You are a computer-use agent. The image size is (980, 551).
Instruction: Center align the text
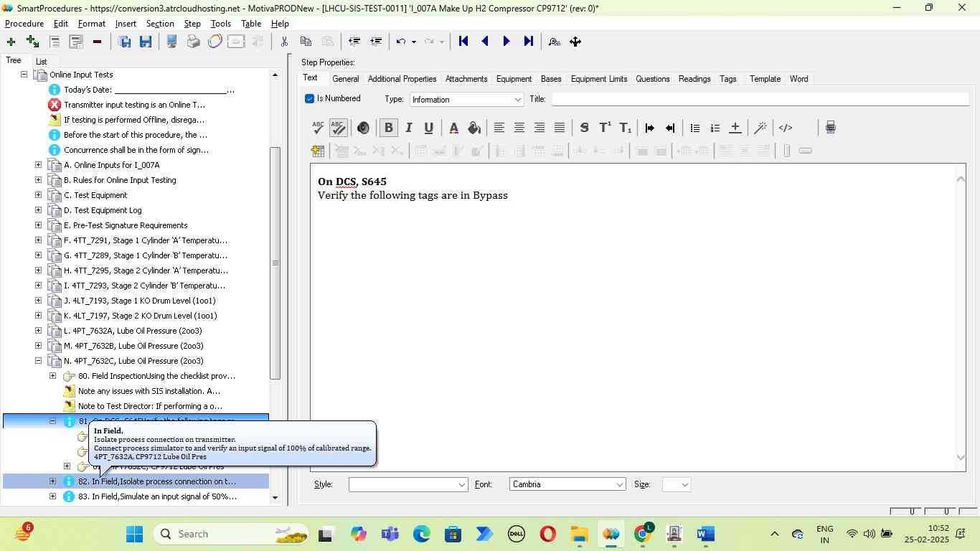coord(519,128)
